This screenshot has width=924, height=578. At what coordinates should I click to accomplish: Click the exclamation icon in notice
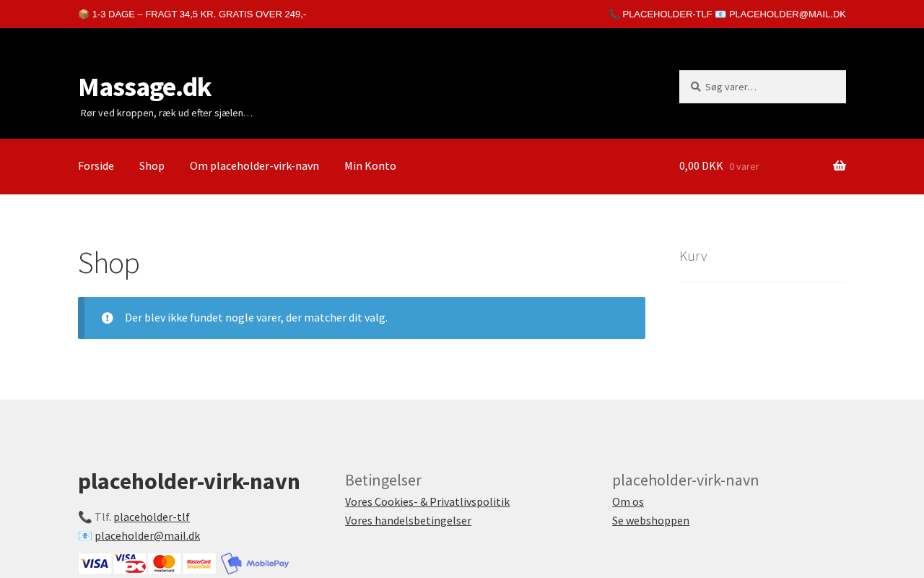(x=108, y=318)
